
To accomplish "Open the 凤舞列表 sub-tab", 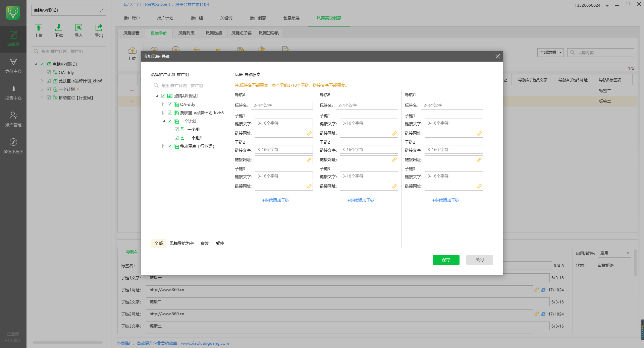I will point(186,33).
